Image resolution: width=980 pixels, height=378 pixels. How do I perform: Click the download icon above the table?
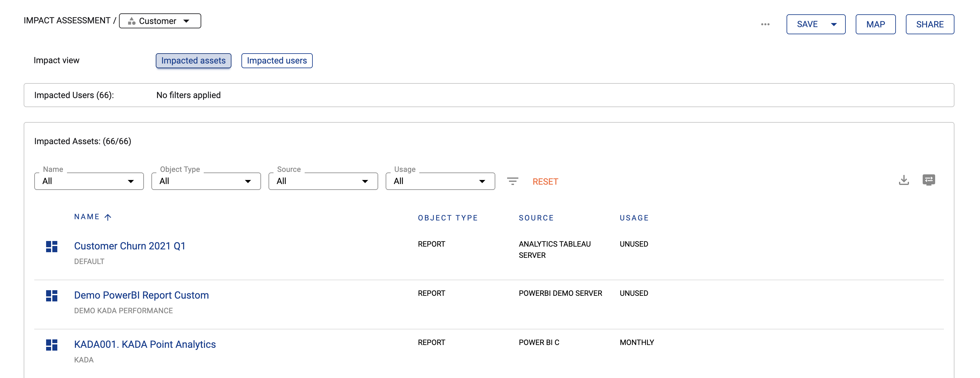pyautogui.click(x=904, y=180)
